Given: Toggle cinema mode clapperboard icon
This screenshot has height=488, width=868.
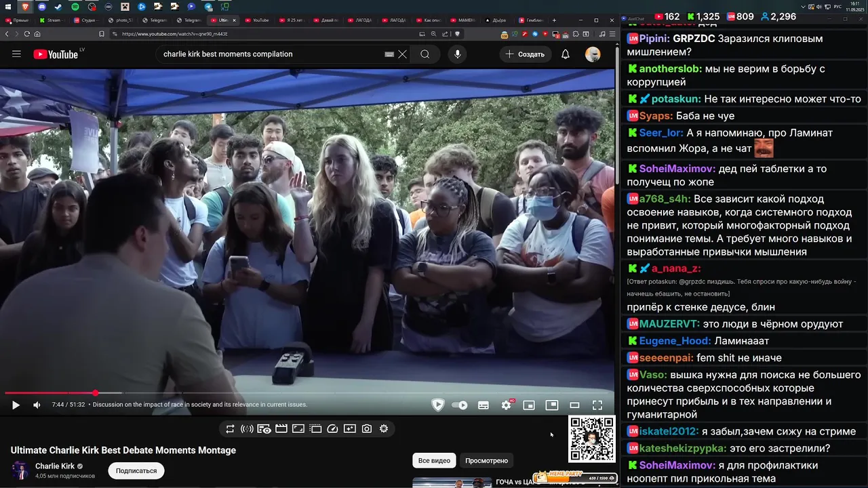Looking at the screenshot, I should [x=281, y=429].
